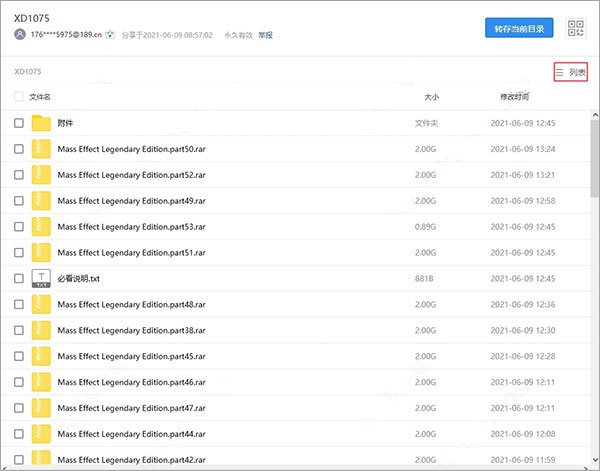Click the badge icon beside the email

[x=110, y=34]
